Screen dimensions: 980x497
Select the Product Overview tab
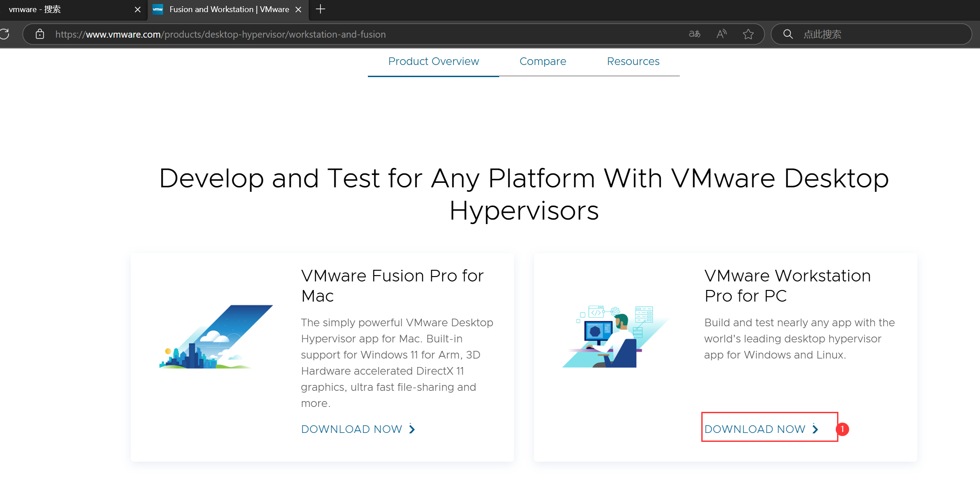(x=433, y=61)
